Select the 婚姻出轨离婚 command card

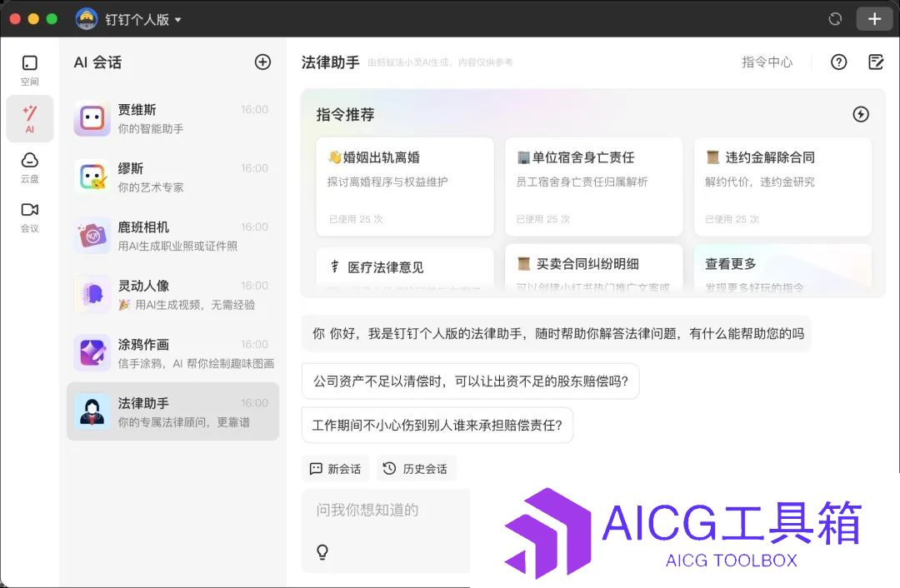coord(405,187)
